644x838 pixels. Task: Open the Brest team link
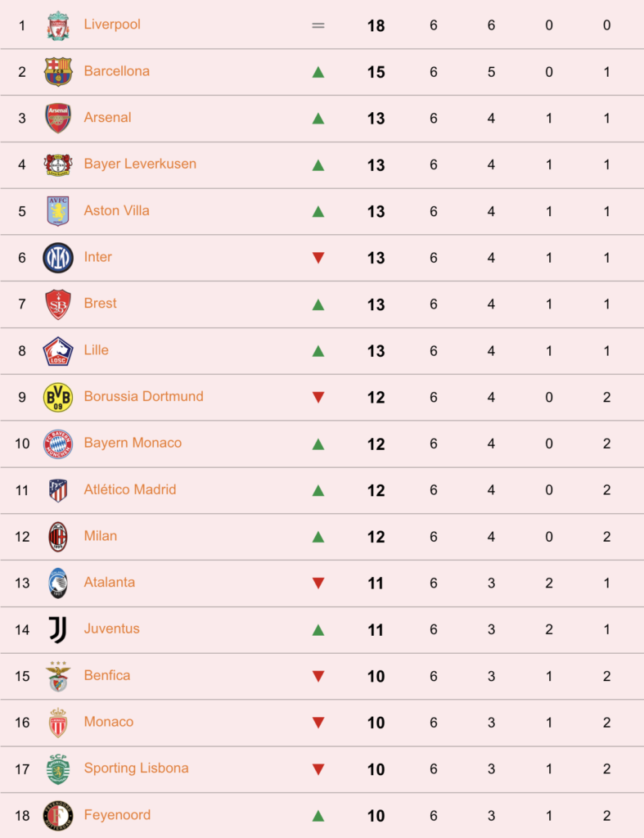[100, 303]
